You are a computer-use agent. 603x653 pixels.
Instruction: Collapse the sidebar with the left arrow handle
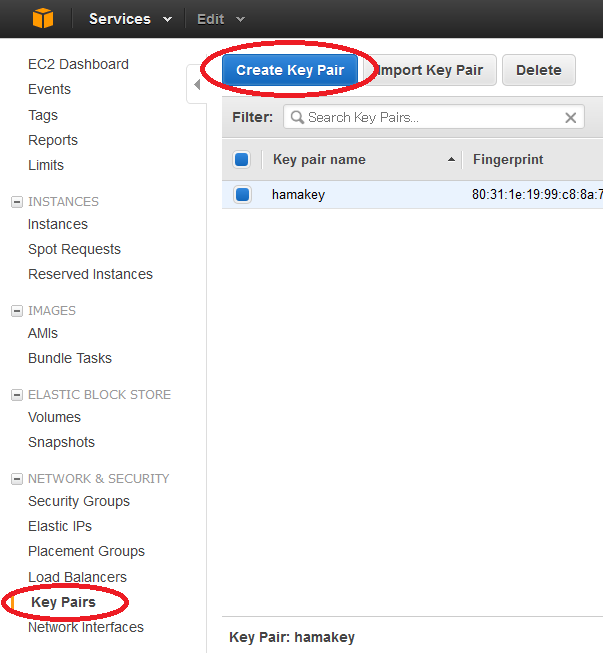pos(197,85)
